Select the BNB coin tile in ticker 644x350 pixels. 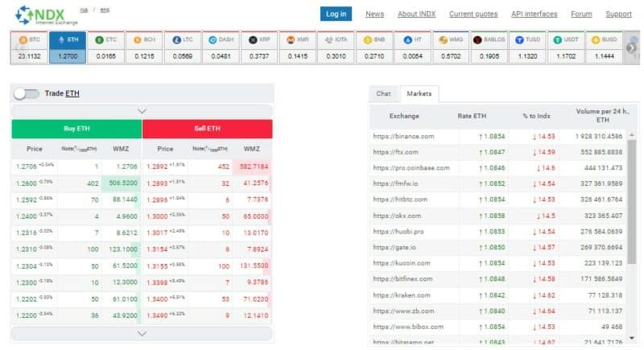(x=374, y=47)
